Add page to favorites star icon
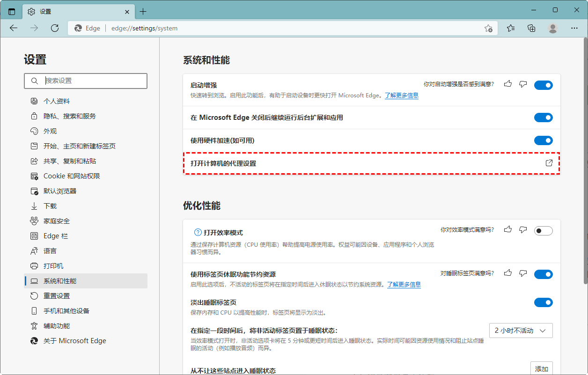The width and height of the screenshot is (588, 375). 488,28
